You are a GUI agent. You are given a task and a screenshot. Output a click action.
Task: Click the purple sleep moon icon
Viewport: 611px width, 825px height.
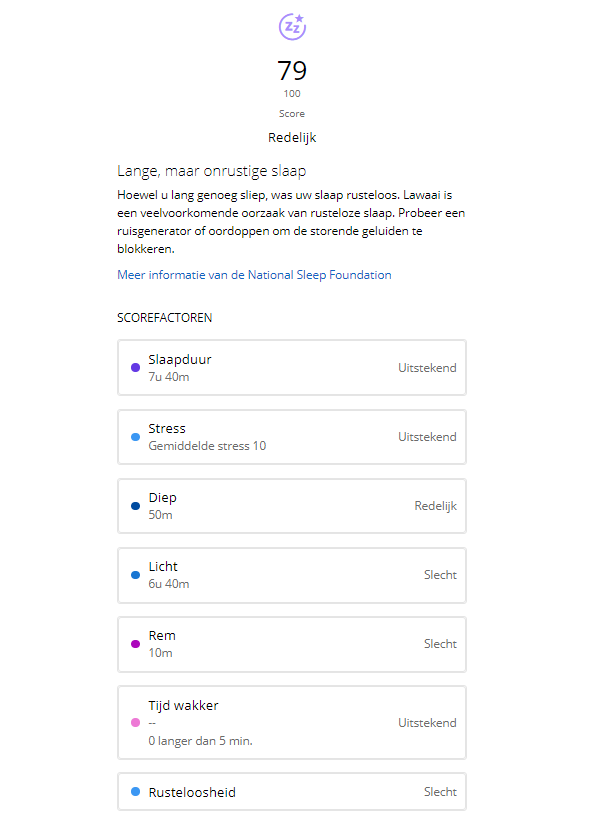coord(292,27)
